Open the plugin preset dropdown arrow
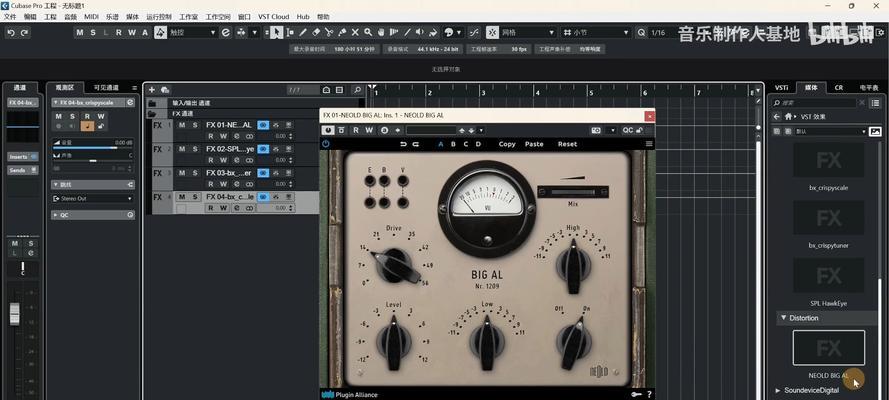Viewport: 889px width, 400px height. [x=482, y=130]
